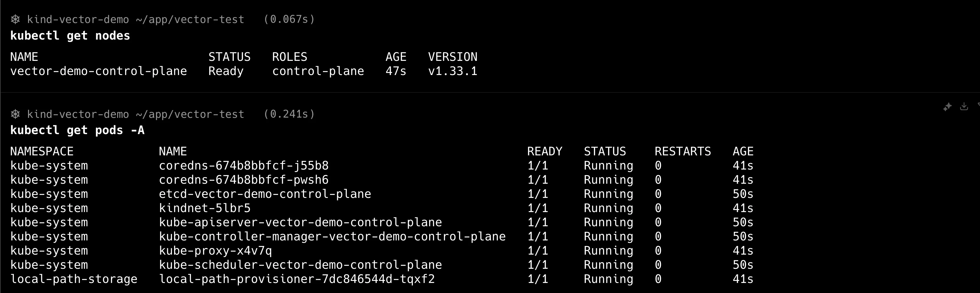Click the download icon on the pods block

coord(964,106)
